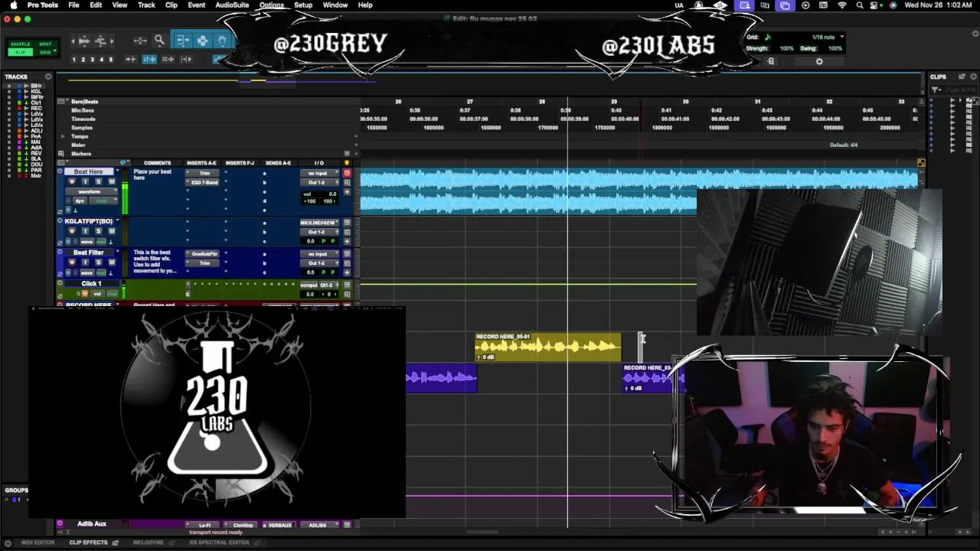Mute the Beat Filter track

111,262
